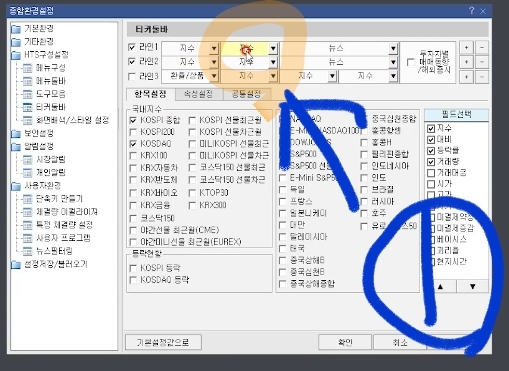Image resolution: width=509 pixels, height=371 pixels.
Task: Check the KOSPI 등락 checkbox
Action: pyautogui.click(x=133, y=268)
